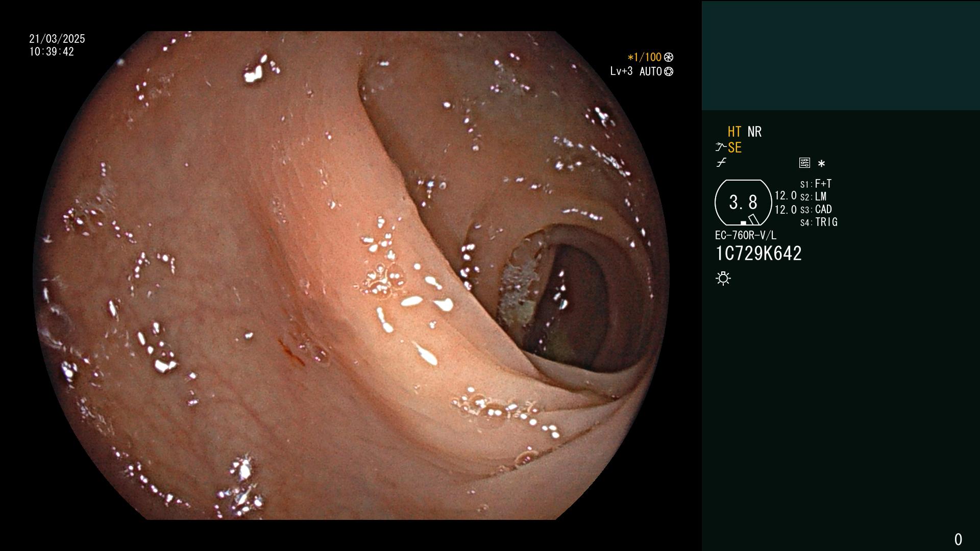Click the endoscopic live image view
980x551 pixels.
(x=351, y=275)
